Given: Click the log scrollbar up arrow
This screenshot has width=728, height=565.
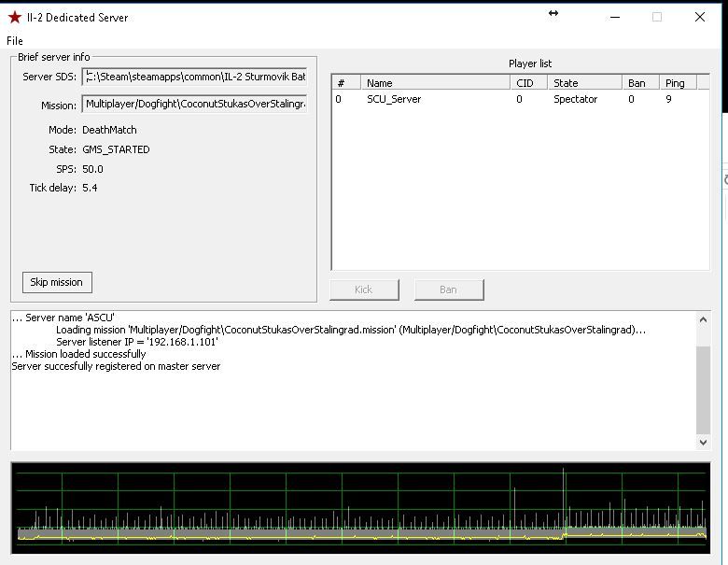Looking at the screenshot, I should 703,319.
